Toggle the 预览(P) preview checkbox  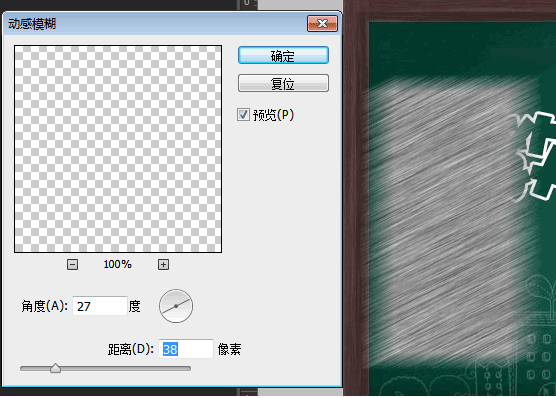[243, 115]
